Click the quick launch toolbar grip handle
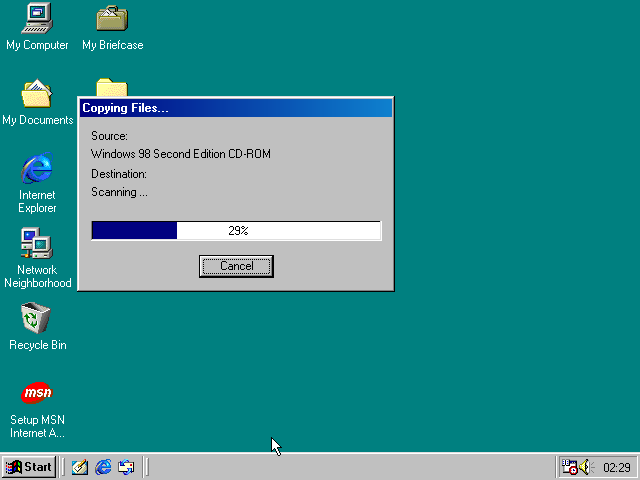640x480 pixels. pos(63,467)
